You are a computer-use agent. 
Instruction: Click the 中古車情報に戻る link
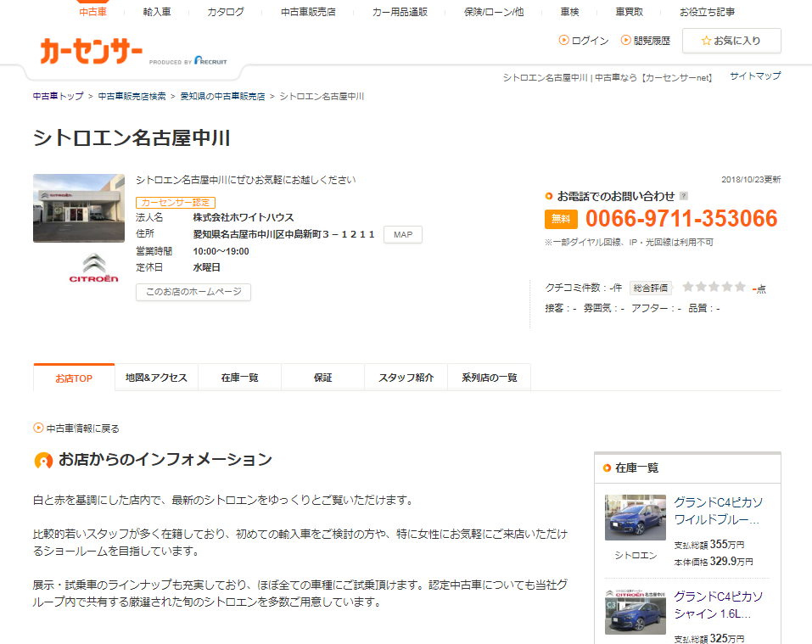click(83, 428)
